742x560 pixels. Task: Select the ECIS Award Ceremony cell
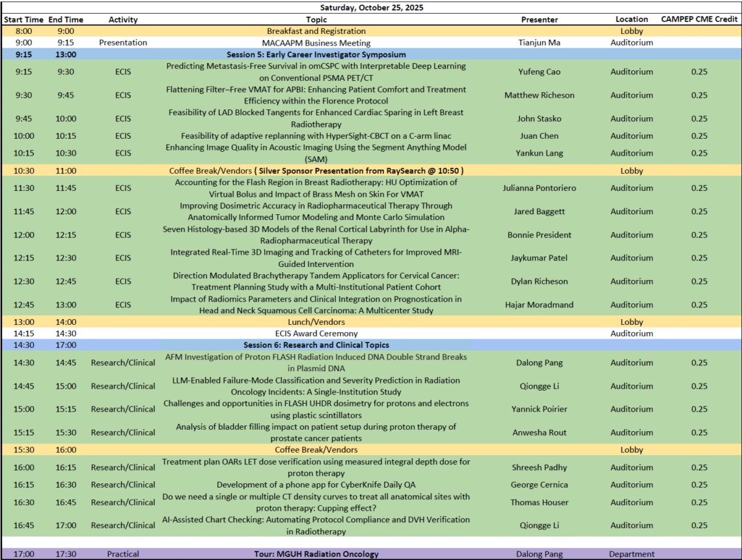pyautogui.click(x=316, y=333)
